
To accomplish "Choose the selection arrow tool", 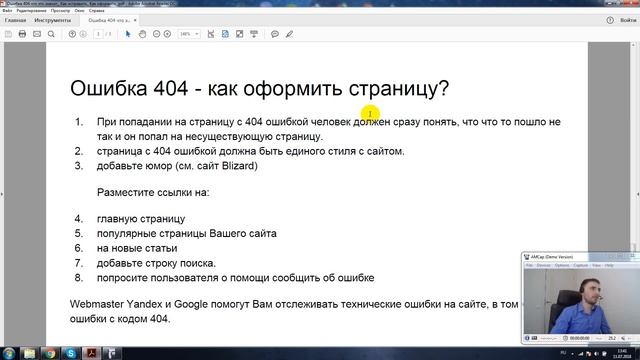I will point(128,34).
